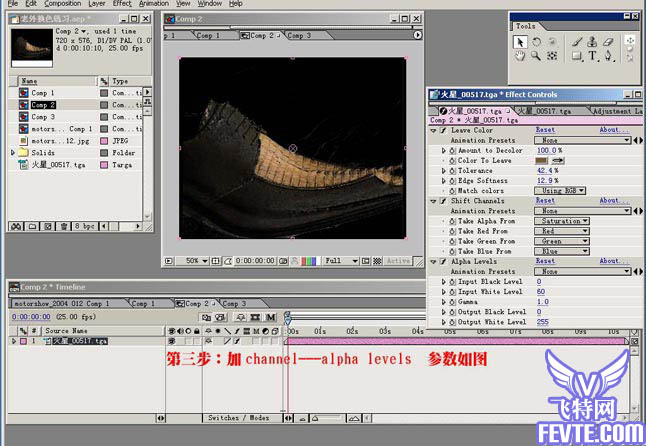Toggle stopwatch for Input White Level
This screenshot has width=646, height=446.
click(452, 292)
